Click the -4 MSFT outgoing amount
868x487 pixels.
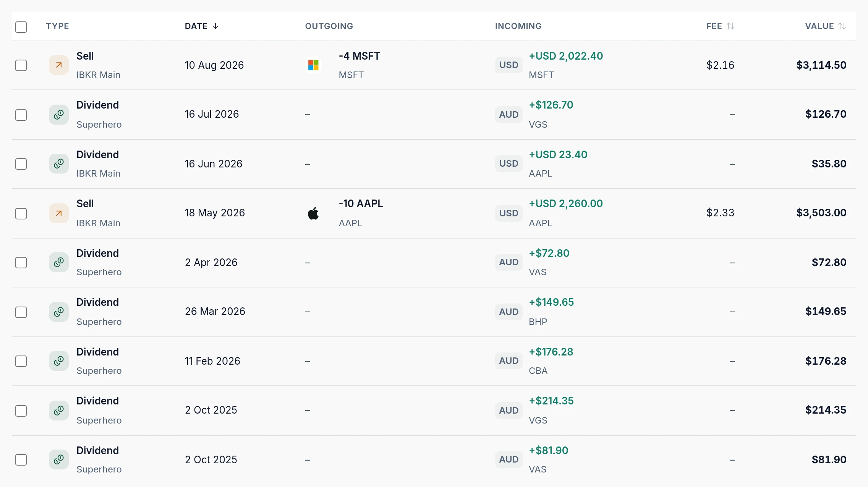pyautogui.click(x=359, y=56)
